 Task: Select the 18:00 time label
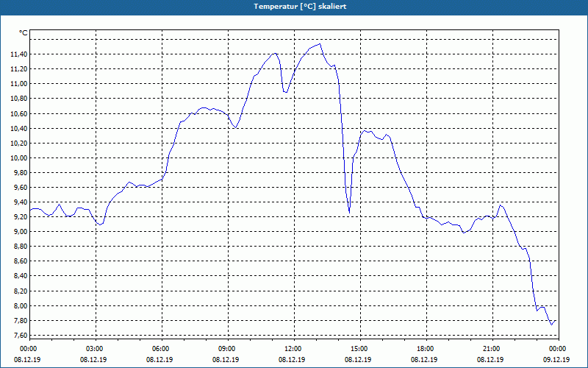[x=425, y=349]
